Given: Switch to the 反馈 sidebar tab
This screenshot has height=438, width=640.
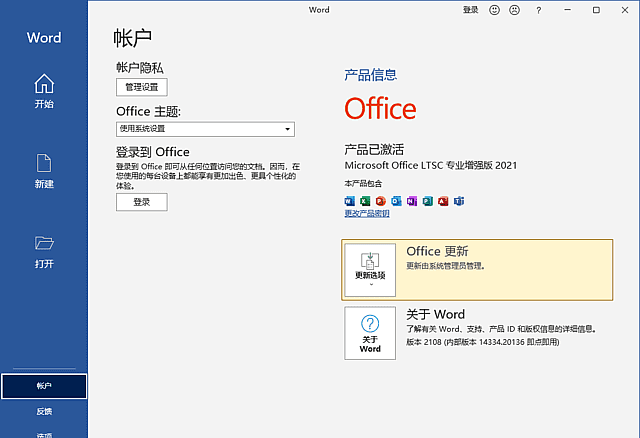Looking at the screenshot, I should click(44, 411).
